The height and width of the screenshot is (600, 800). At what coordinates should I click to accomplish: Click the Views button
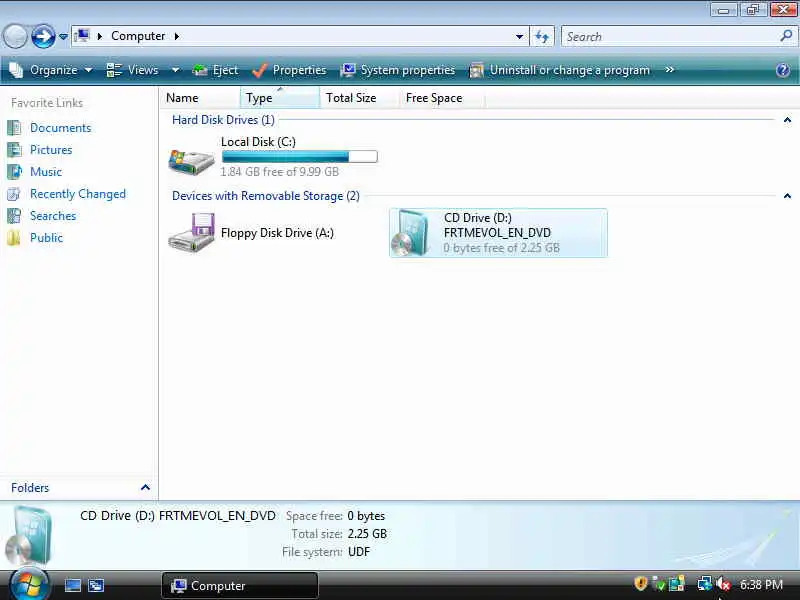coord(133,70)
